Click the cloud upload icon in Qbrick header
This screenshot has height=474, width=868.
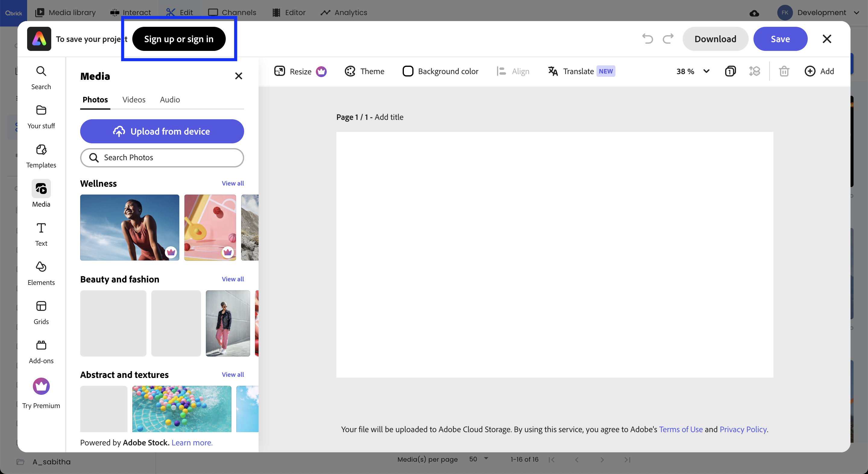(x=754, y=13)
